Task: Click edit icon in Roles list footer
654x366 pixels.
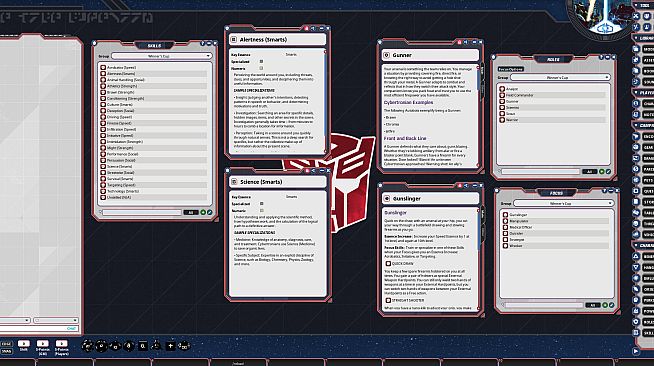Action: (x=608, y=172)
